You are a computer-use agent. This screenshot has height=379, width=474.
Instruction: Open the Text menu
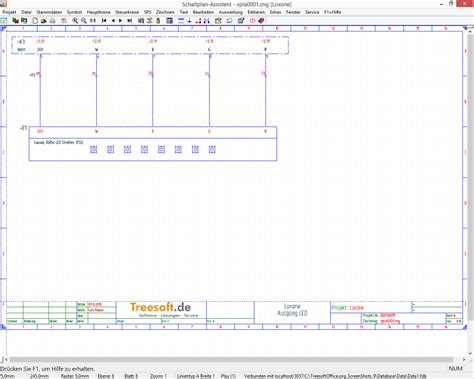[x=184, y=12]
